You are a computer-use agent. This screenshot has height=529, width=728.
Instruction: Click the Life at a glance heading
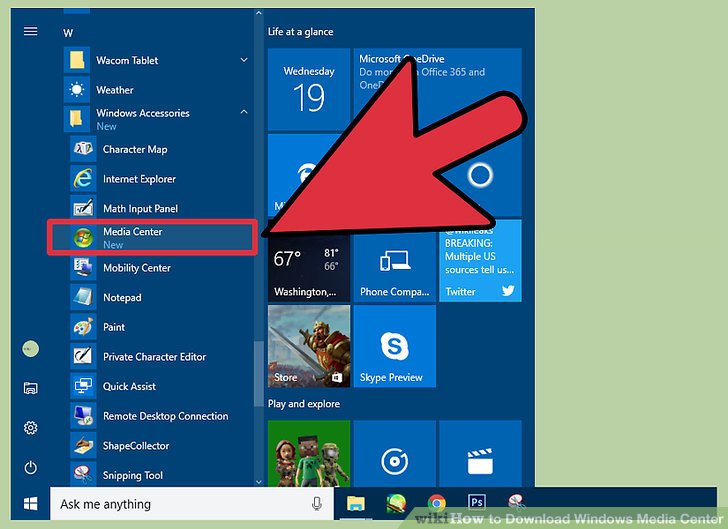pos(300,32)
